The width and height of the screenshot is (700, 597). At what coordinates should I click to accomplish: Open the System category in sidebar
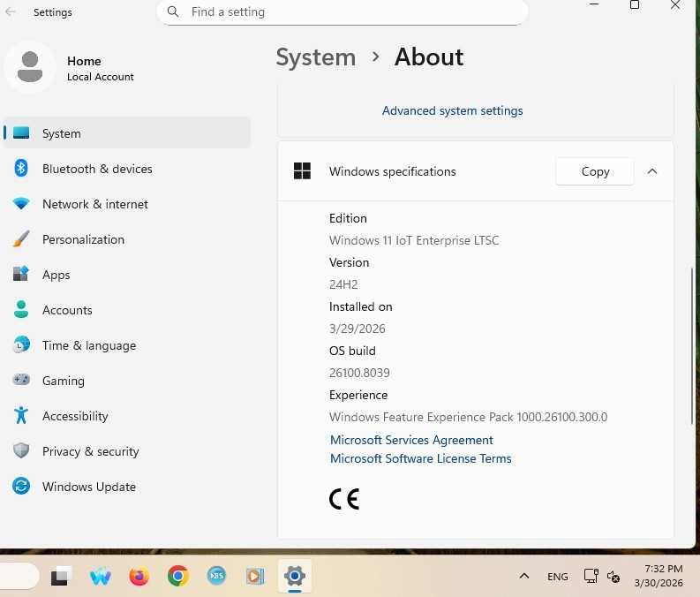tap(127, 133)
